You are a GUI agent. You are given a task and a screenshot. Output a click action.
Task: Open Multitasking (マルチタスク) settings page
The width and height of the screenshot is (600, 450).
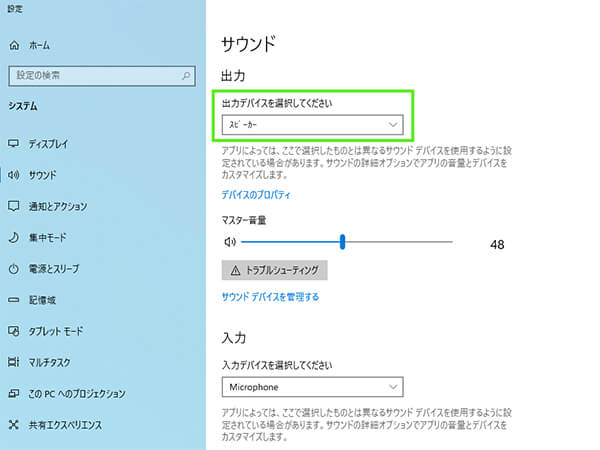coord(50,362)
